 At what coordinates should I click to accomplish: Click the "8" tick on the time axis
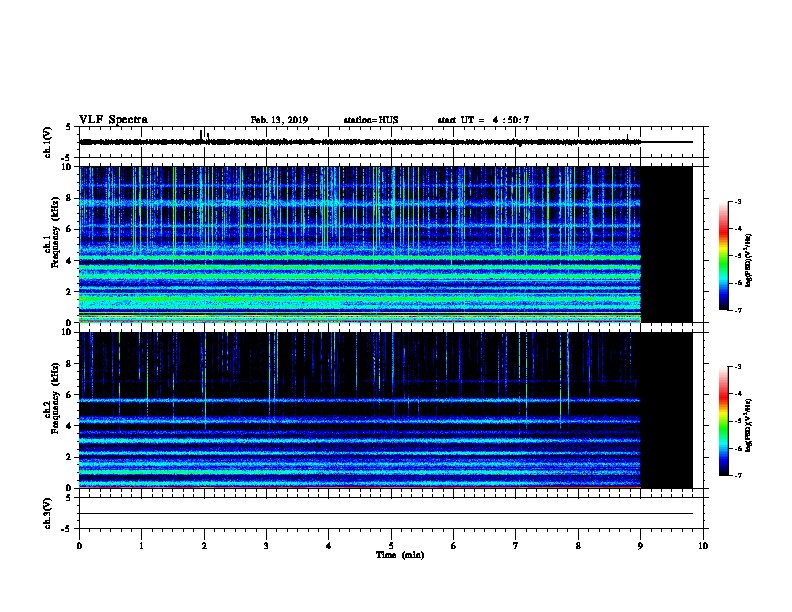(x=578, y=545)
